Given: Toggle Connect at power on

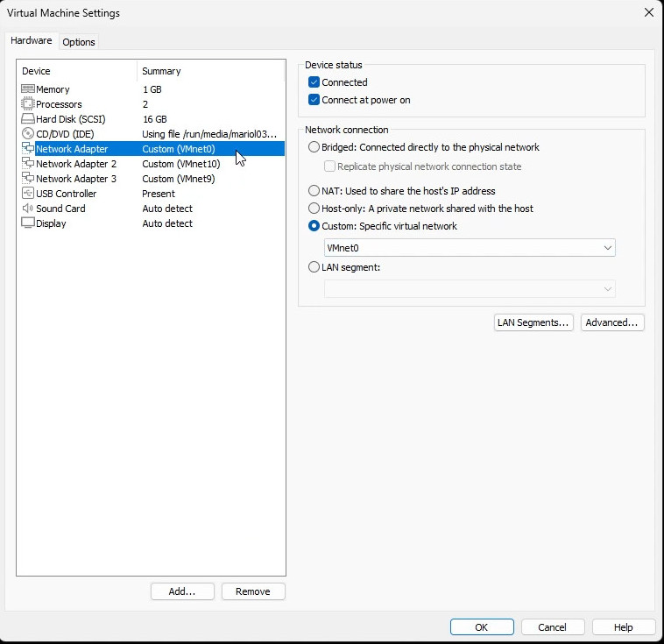Looking at the screenshot, I should [314, 100].
